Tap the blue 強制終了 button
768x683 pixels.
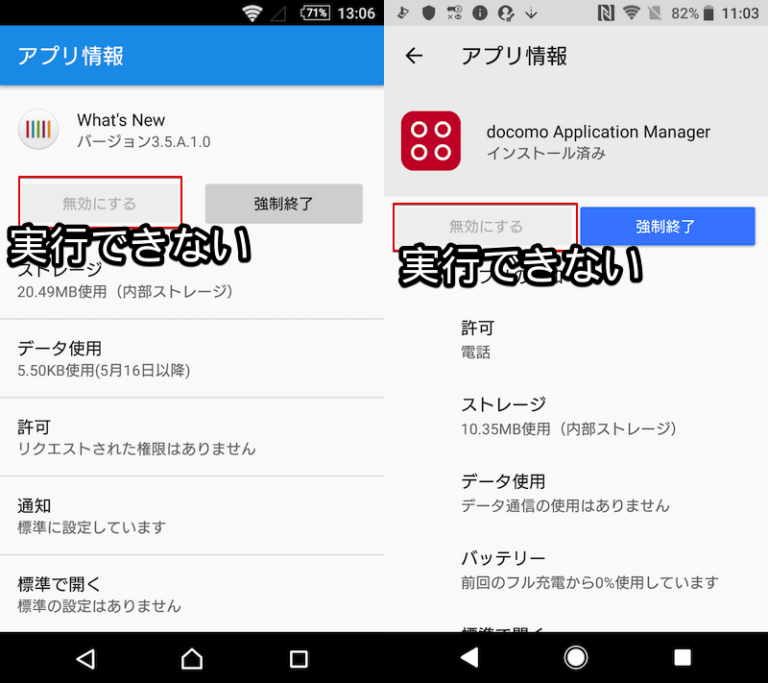(667, 226)
